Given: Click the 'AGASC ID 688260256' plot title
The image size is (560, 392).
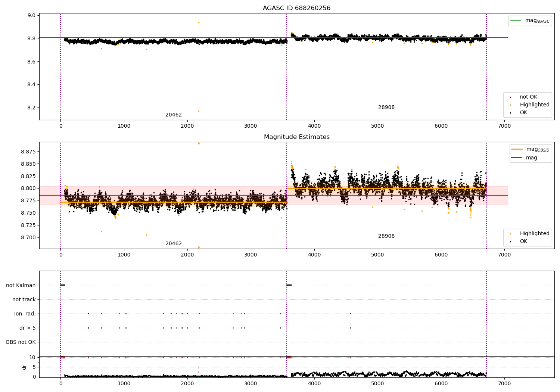Looking at the screenshot, I should [x=296, y=8].
